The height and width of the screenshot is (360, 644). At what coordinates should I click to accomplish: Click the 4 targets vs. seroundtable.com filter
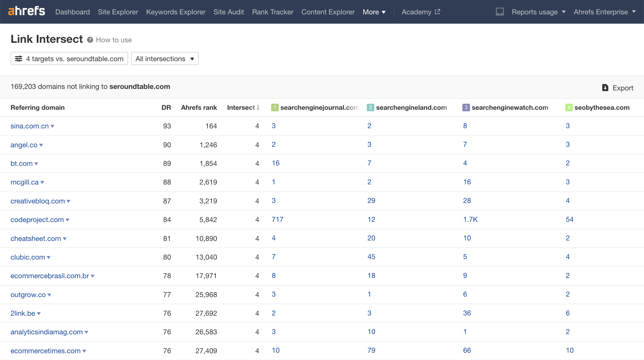[69, 59]
